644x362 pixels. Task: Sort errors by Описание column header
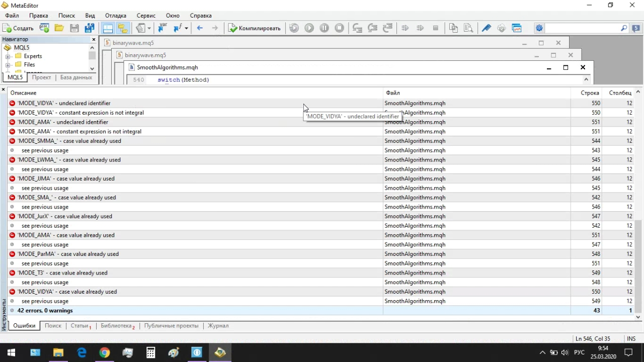coord(195,93)
